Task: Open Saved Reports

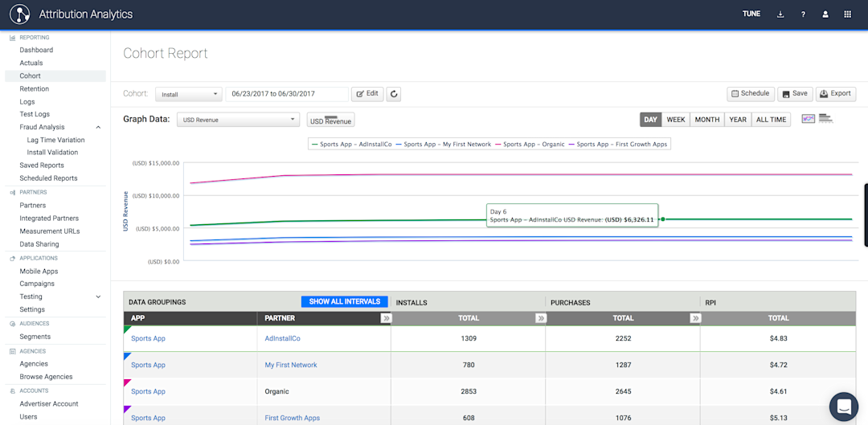Action: (x=42, y=166)
